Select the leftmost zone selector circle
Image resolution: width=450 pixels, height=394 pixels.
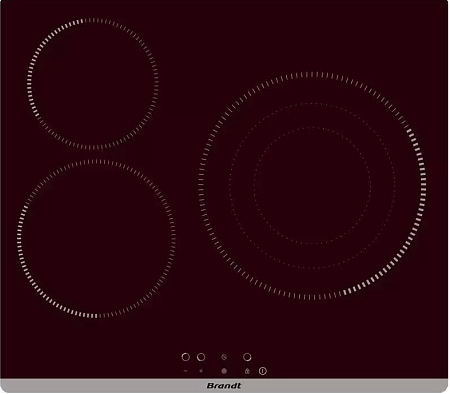click(186, 357)
